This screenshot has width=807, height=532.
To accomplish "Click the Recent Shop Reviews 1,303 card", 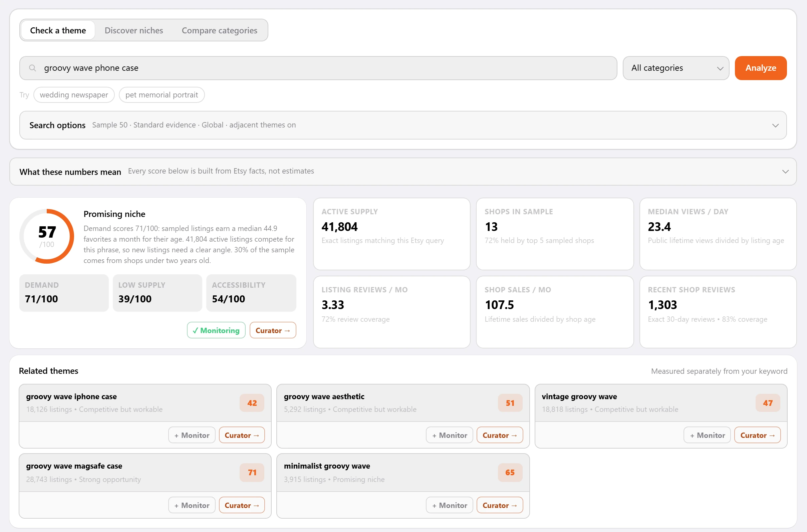I will [x=718, y=312].
